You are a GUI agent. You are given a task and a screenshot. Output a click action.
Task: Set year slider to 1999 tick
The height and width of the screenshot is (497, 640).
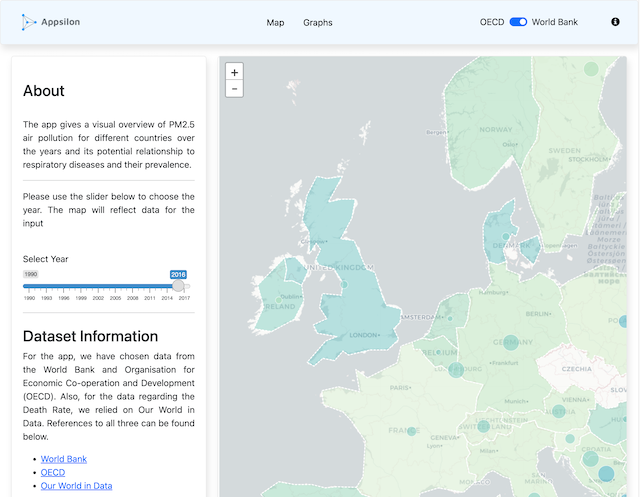coord(81,286)
